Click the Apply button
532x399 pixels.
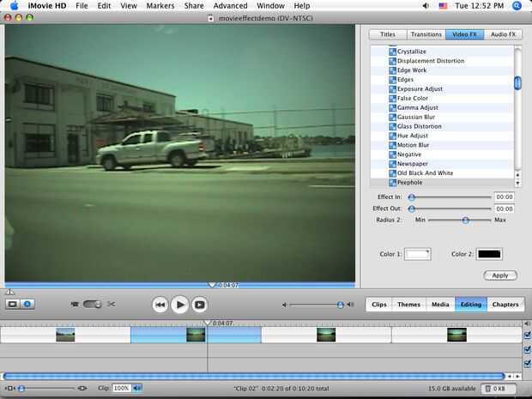click(x=499, y=275)
